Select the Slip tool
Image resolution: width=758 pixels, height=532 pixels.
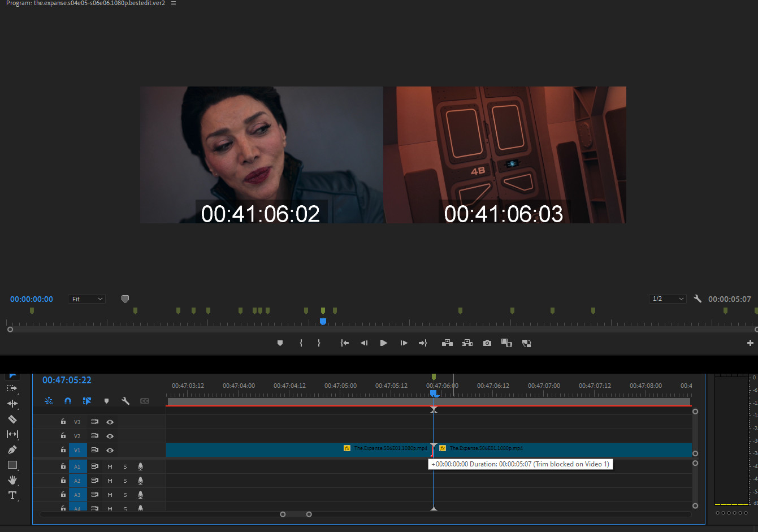12,434
